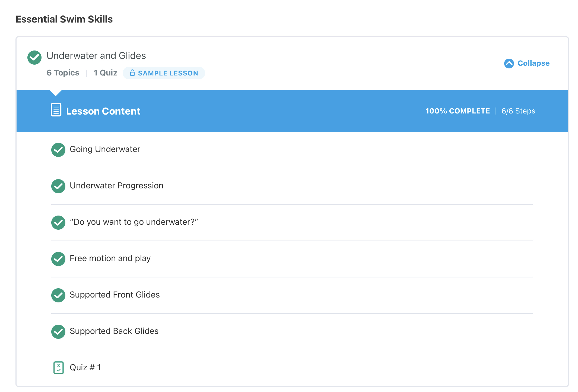
Task: Click the completion check for Underwater Progression
Action: [58, 186]
